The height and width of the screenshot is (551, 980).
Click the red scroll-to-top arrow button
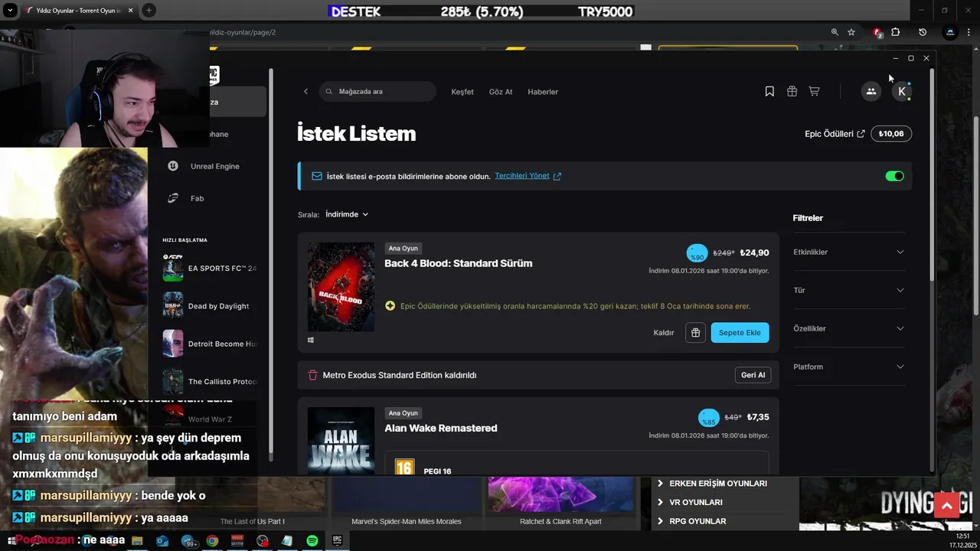pyautogui.click(x=946, y=506)
